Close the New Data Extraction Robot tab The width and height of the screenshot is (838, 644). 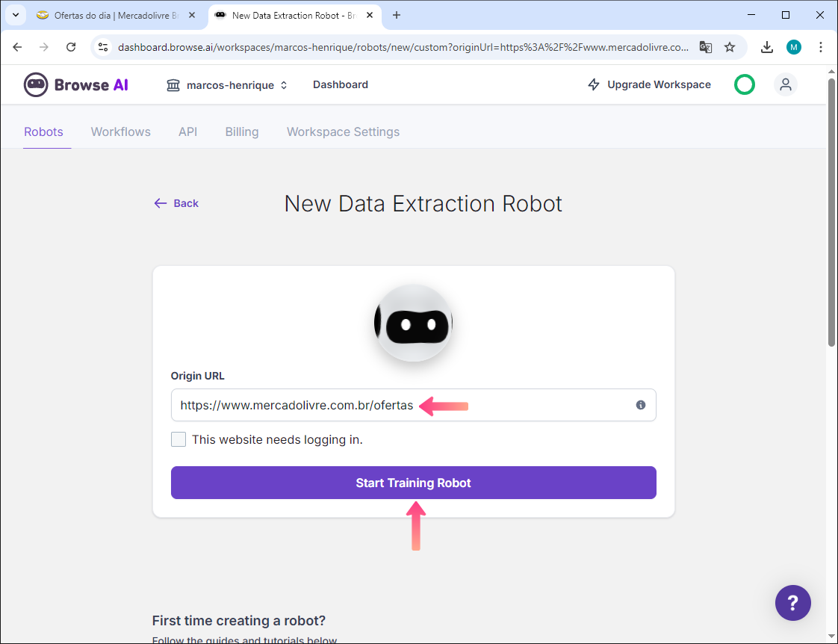tap(370, 16)
